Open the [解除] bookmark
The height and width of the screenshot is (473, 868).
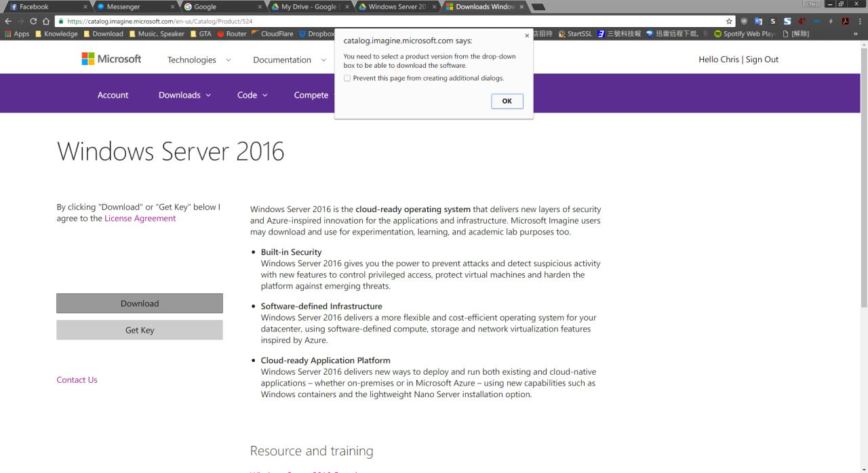pos(795,34)
